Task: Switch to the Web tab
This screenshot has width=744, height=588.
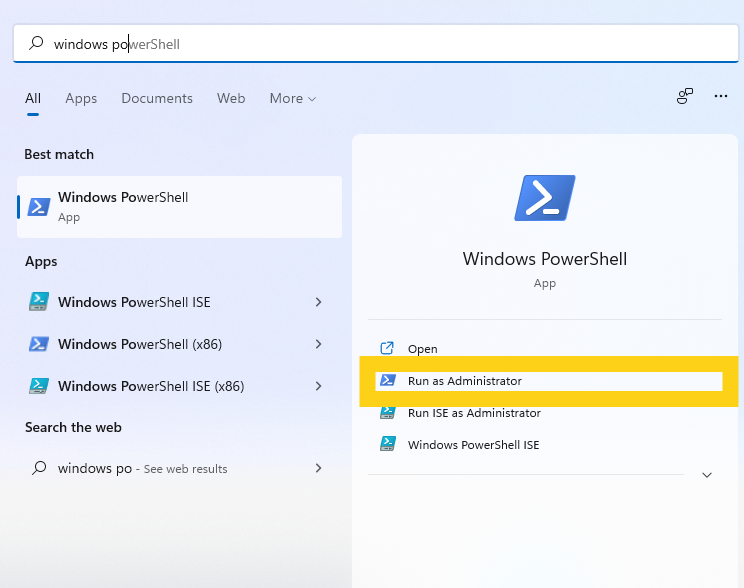Action: pos(231,98)
